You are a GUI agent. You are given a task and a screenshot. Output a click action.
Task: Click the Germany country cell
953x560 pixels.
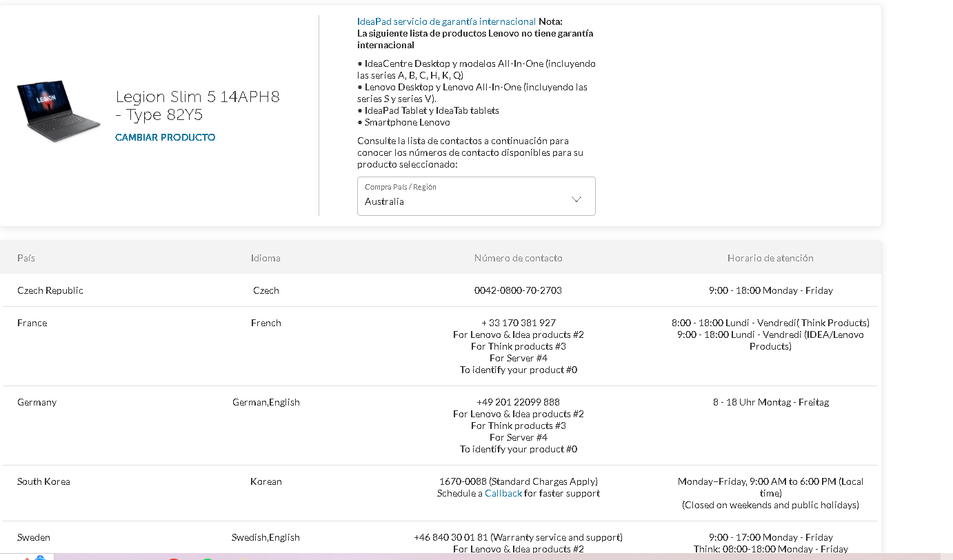[37, 402]
